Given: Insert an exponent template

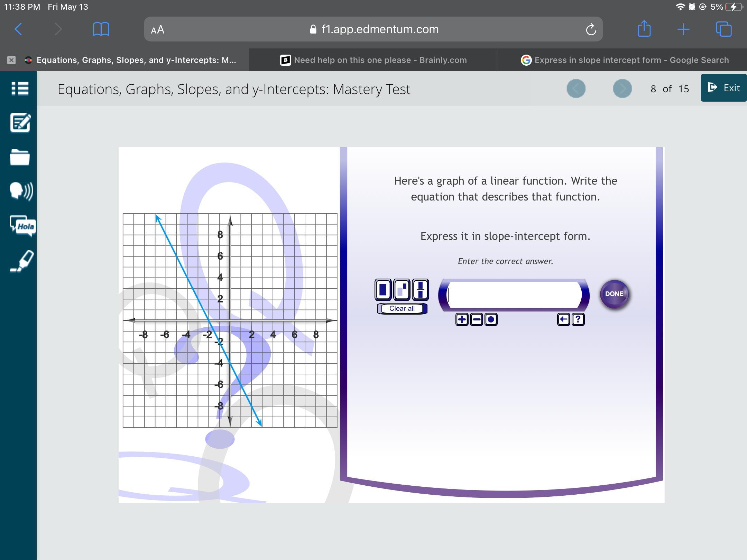Looking at the screenshot, I should tap(402, 290).
